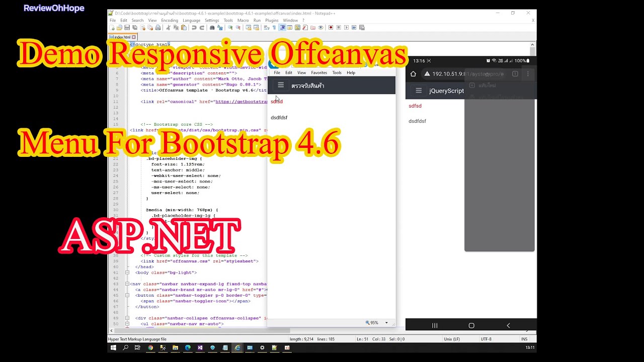
Task: Tap the Android back navigation button
Action: [x=508, y=326]
